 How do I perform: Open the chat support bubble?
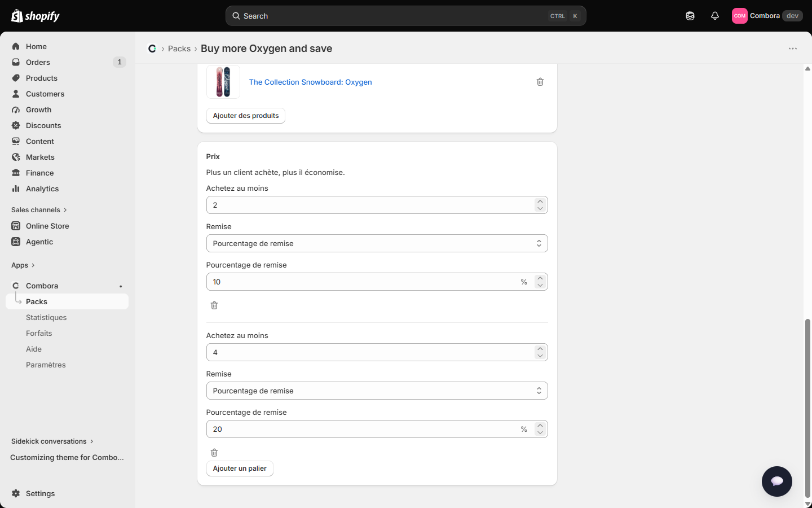777,481
